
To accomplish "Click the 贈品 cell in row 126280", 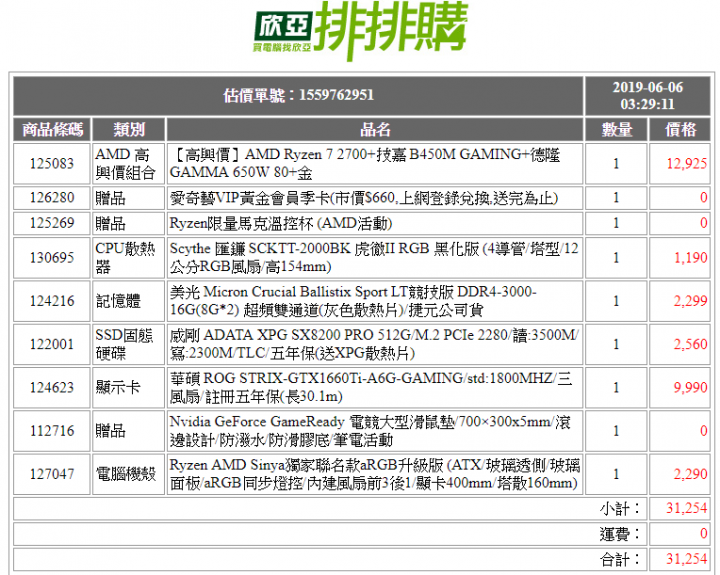I will tap(129, 198).
